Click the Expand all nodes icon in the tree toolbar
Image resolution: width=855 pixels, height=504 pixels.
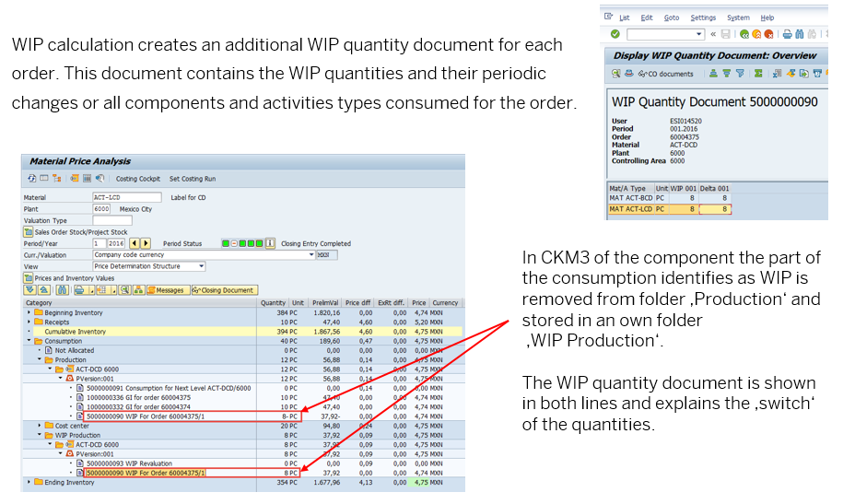(x=30, y=290)
